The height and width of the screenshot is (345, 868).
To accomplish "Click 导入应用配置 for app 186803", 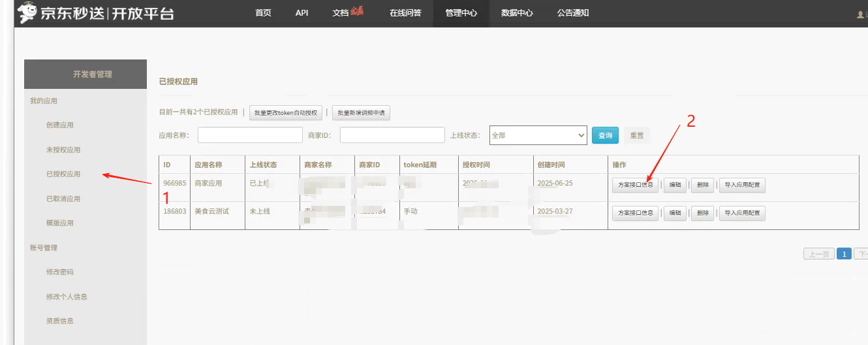I will (x=742, y=213).
